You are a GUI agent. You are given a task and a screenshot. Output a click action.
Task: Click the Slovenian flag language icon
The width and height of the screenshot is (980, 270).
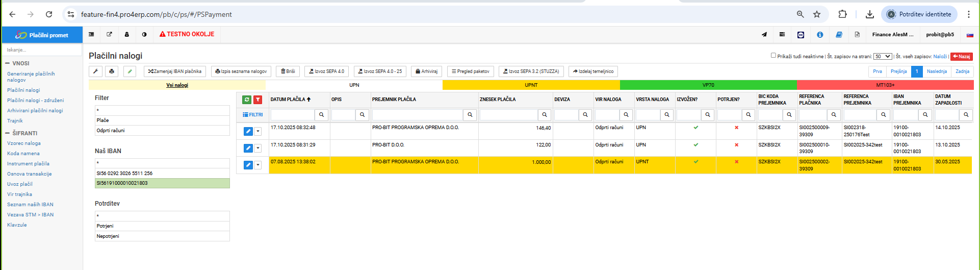click(x=970, y=35)
